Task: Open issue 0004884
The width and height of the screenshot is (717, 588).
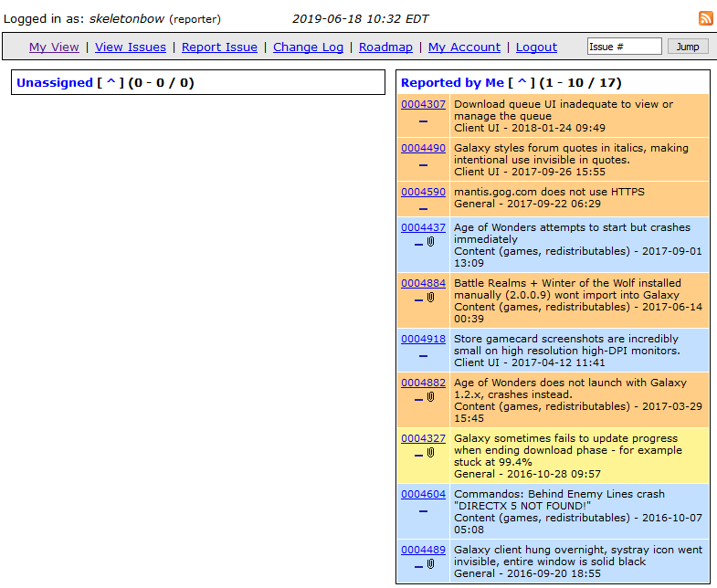Action: [x=423, y=283]
